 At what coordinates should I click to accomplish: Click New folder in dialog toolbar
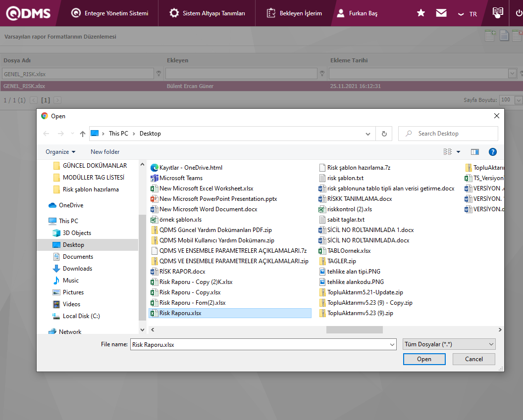click(105, 152)
